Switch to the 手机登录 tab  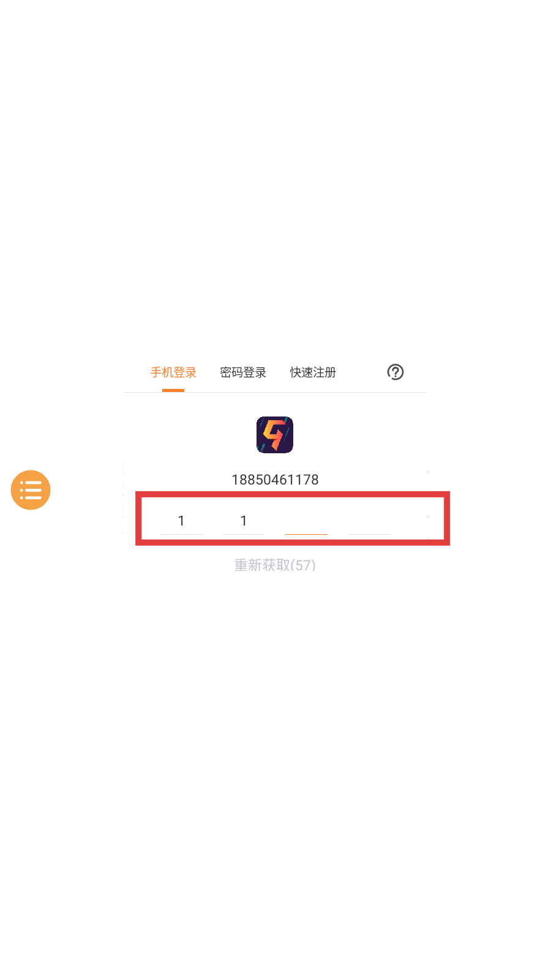173,372
